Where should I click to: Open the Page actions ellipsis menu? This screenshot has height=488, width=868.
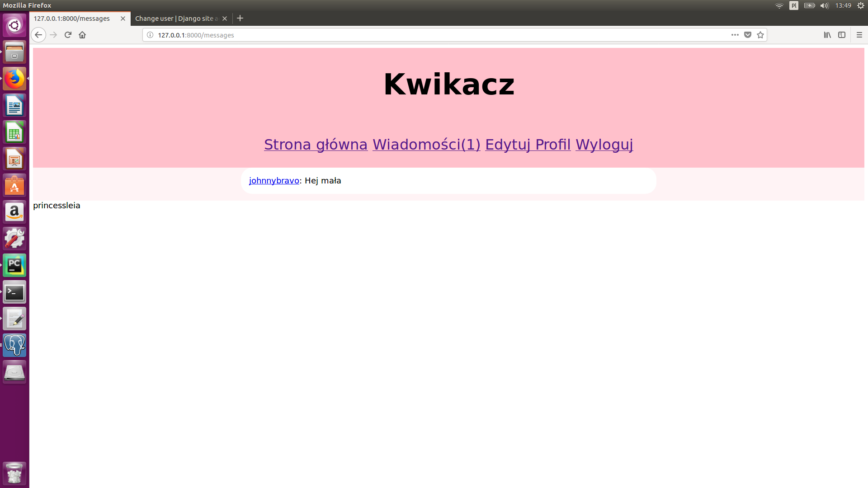click(734, 35)
